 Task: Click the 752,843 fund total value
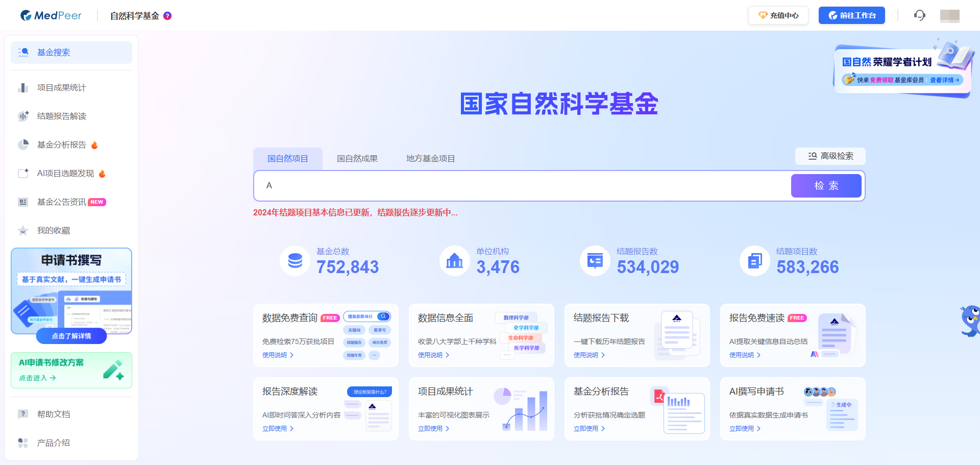click(x=348, y=267)
